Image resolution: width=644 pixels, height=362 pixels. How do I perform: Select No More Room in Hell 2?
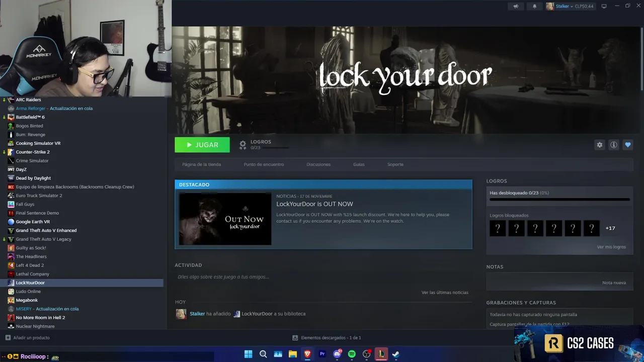coord(40,318)
